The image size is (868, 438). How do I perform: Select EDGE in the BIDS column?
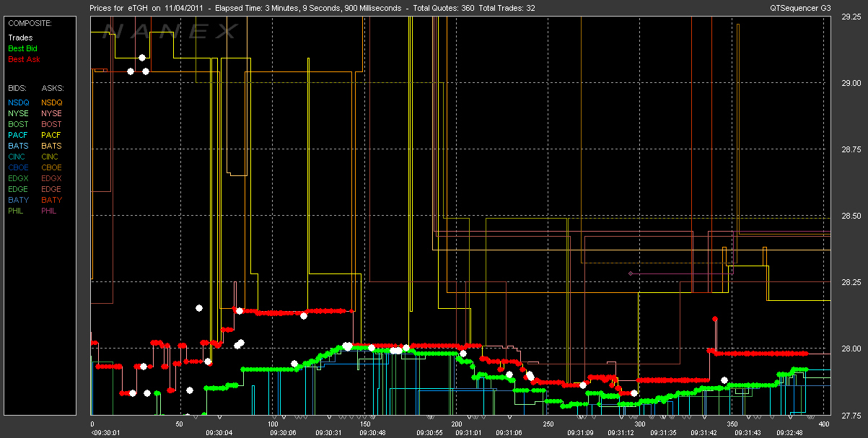[x=19, y=189]
